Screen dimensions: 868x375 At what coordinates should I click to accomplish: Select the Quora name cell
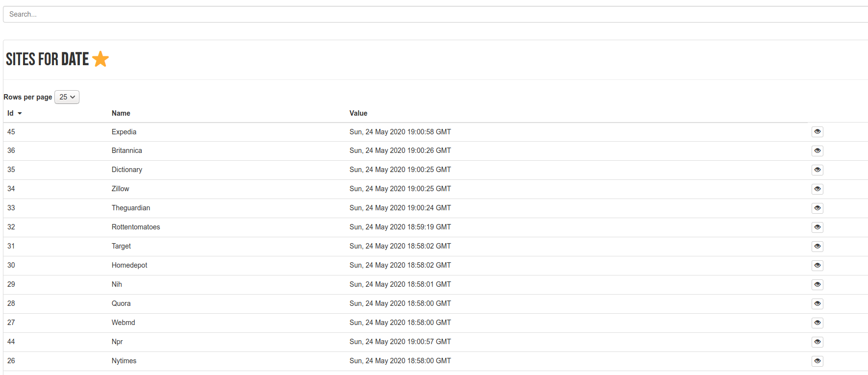(x=121, y=303)
